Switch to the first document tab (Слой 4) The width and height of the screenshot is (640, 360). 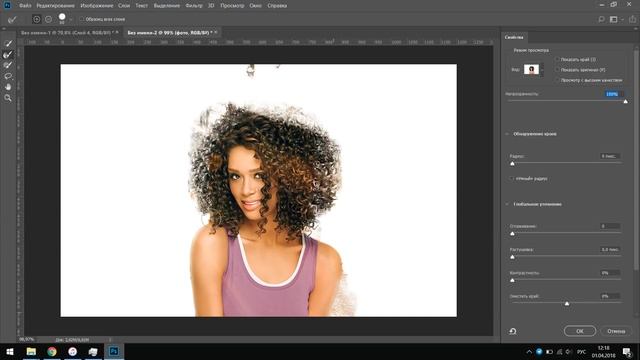click(66, 33)
